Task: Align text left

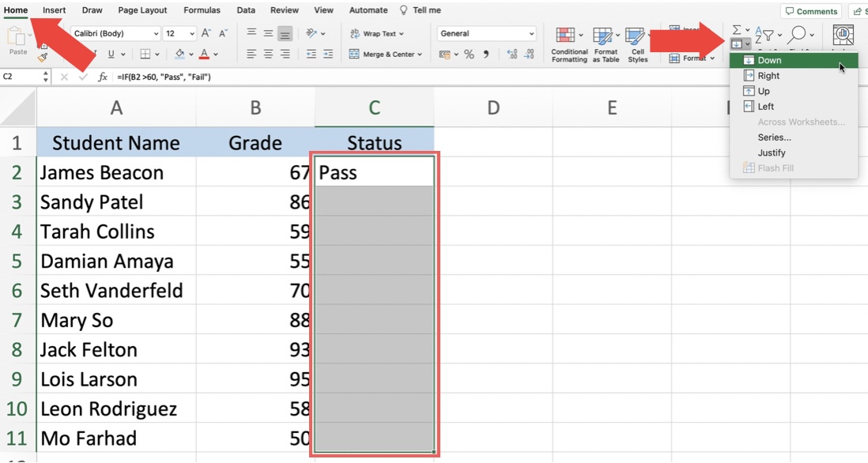Action: pos(251,54)
